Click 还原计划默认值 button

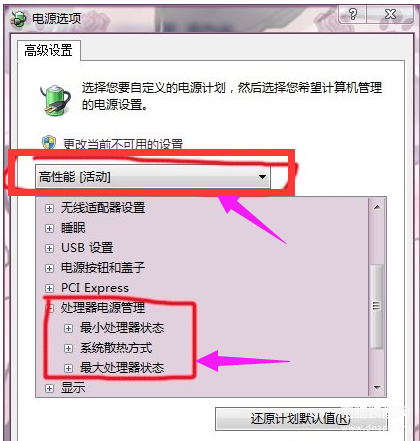coord(300,419)
